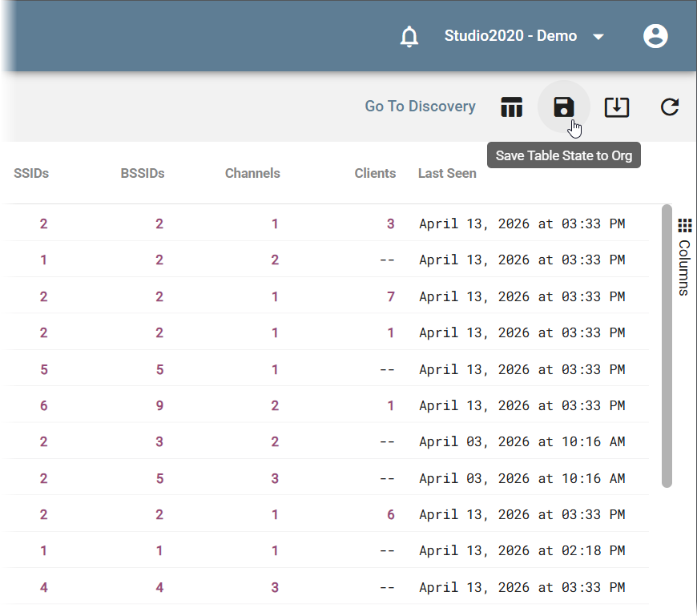Open the Clients count of 7

coord(391,296)
